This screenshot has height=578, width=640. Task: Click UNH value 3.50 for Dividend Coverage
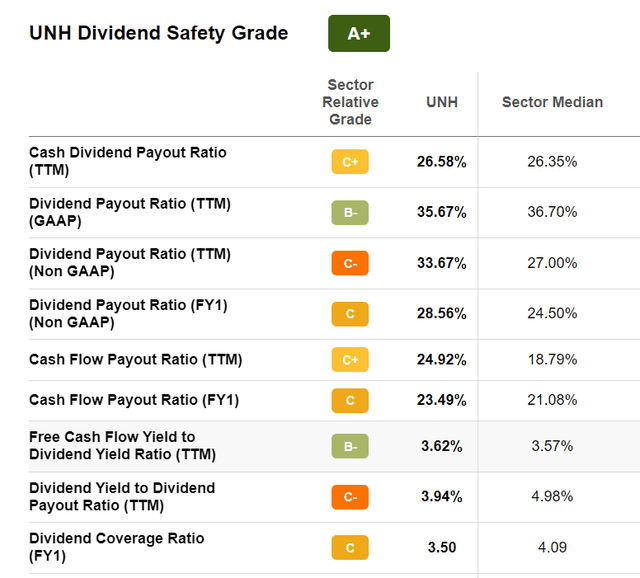441,548
